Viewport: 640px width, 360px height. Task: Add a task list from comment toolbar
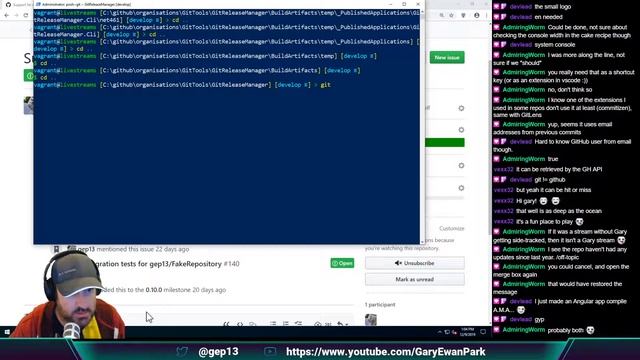(x=298, y=324)
